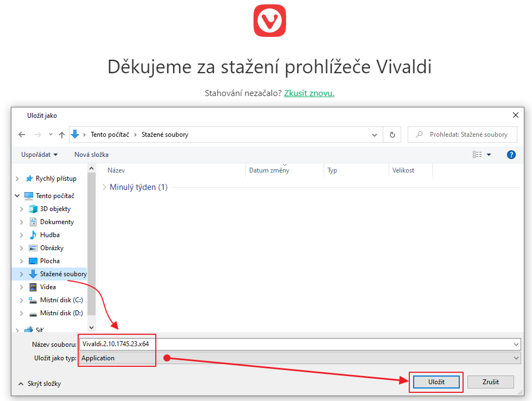The image size is (532, 401).
Task: Click the Hudba music note icon
Action: (x=33, y=235)
